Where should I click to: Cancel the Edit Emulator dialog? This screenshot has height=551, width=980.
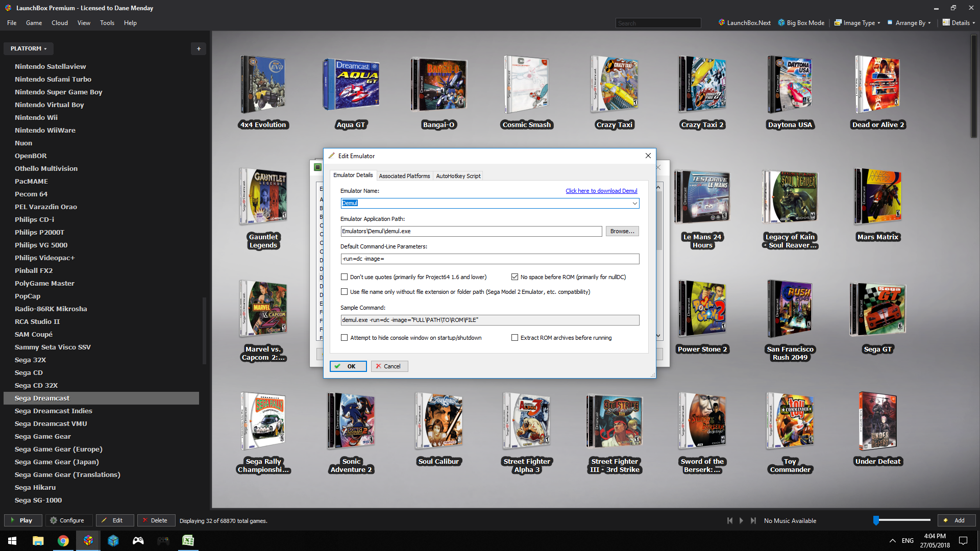click(389, 366)
